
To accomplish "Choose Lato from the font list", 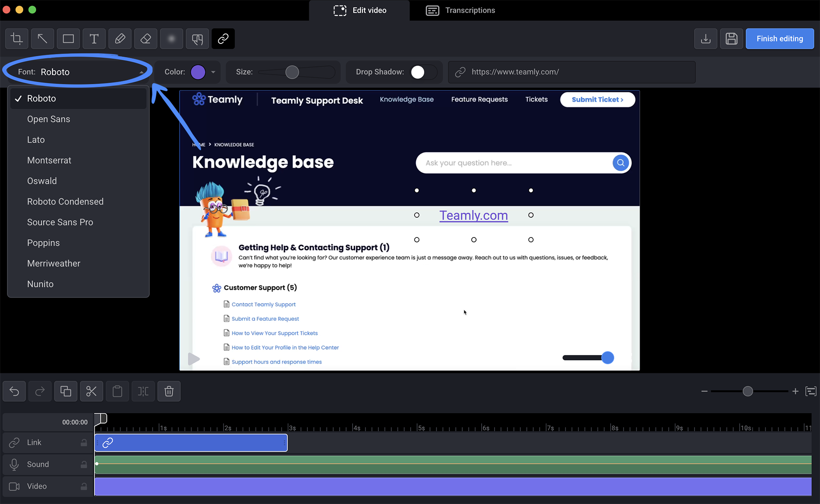I will pyautogui.click(x=78, y=140).
